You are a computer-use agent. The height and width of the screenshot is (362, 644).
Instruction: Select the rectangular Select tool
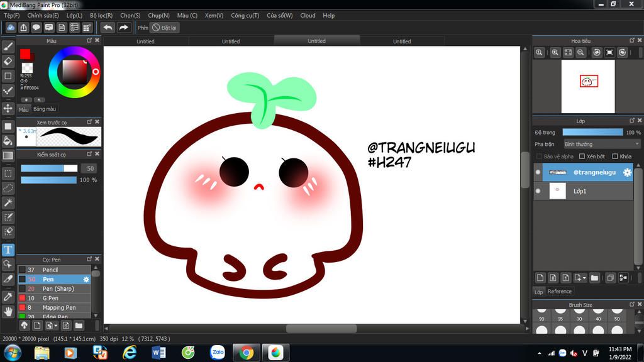(x=8, y=173)
